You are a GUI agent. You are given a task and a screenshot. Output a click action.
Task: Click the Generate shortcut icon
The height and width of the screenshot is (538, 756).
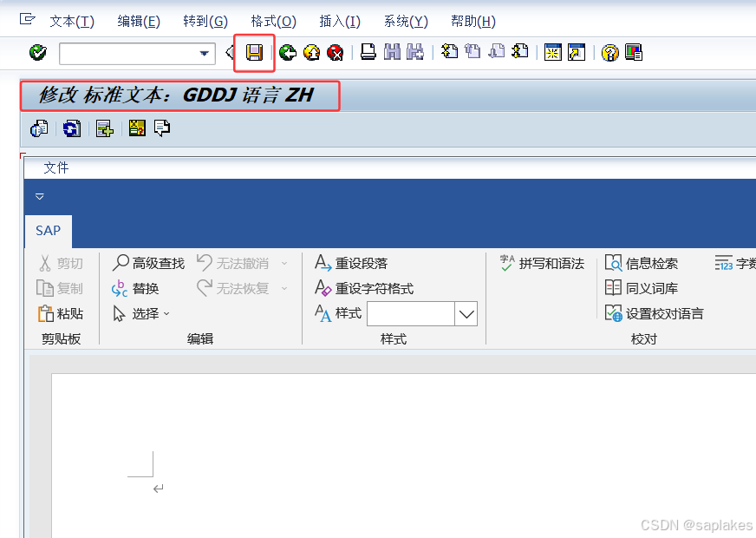577,52
